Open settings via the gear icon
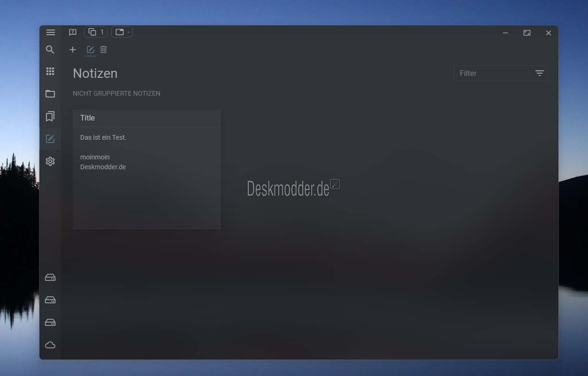This screenshot has height=376, width=588. tap(50, 161)
